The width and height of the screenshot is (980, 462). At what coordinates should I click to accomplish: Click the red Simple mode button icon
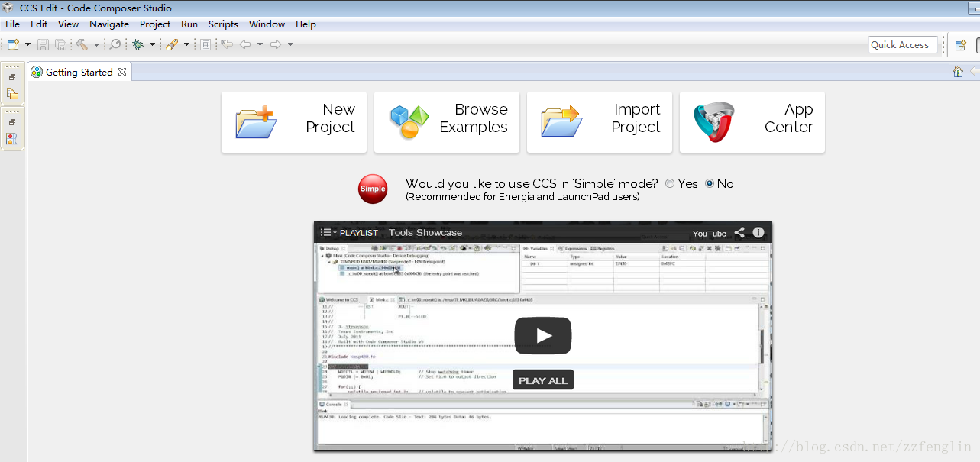(373, 189)
